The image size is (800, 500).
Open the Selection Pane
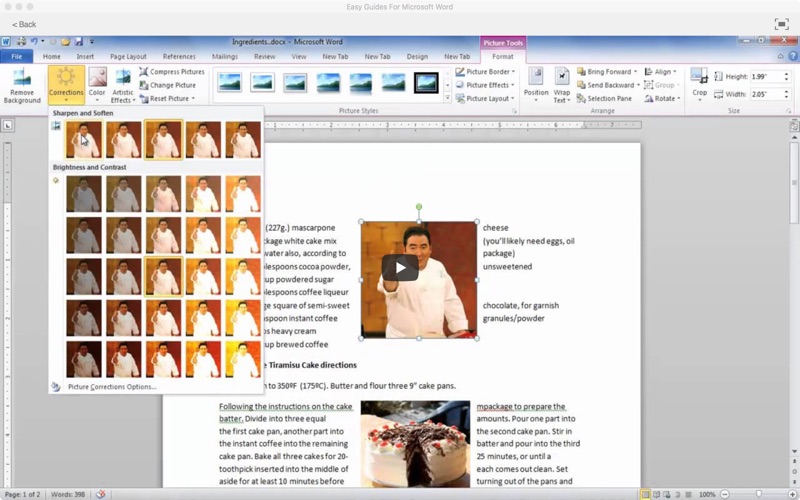tap(604, 98)
